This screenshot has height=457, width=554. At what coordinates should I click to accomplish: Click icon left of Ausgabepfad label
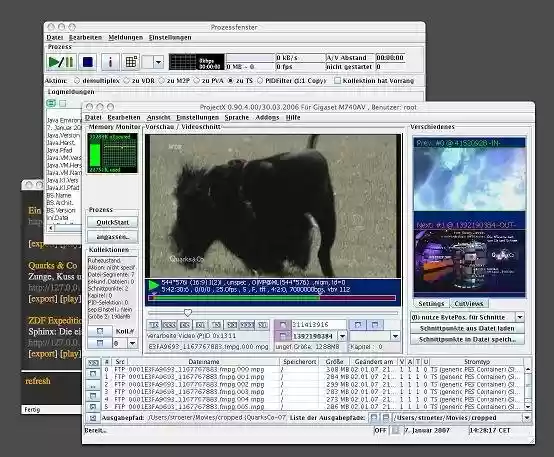click(x=93, y=418)
